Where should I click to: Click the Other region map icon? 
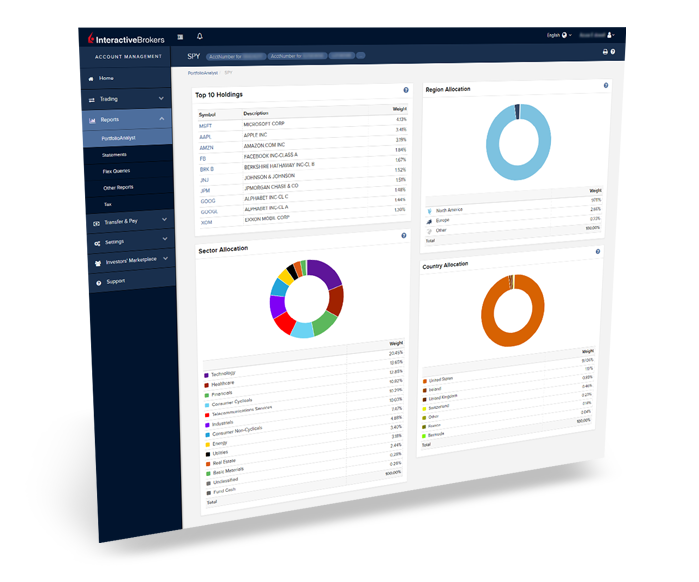(x=430, y=231)
